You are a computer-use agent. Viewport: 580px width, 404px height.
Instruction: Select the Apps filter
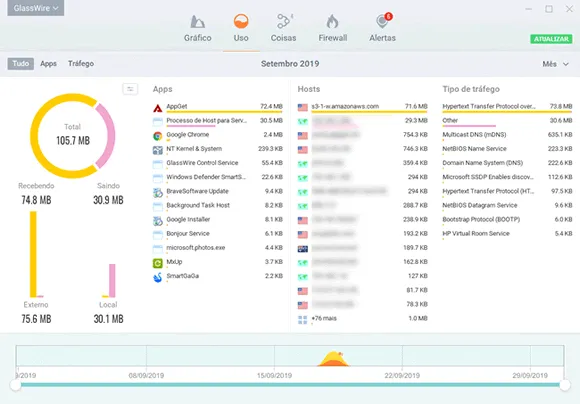coord(48,64)
